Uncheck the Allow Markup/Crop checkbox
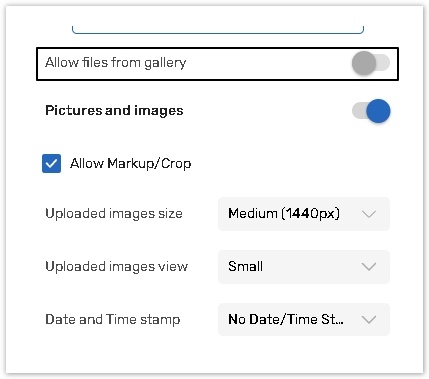 pyautogui.click(x=51, y=163)
